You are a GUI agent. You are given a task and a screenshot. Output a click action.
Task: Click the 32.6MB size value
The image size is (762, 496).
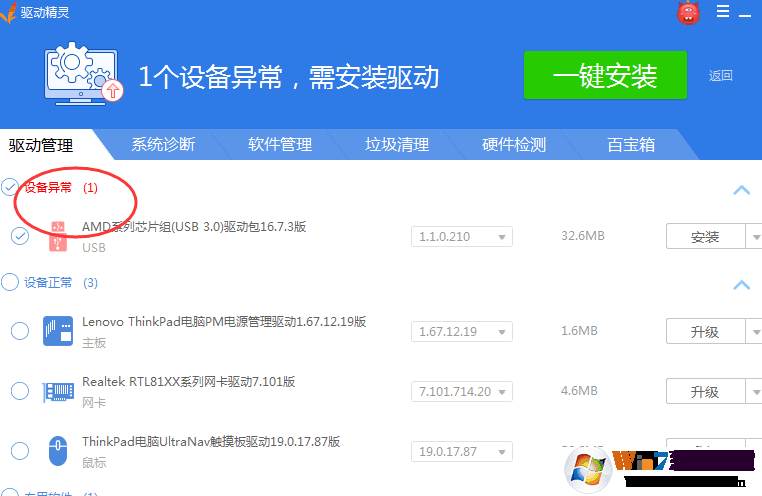tap(583, 236)
